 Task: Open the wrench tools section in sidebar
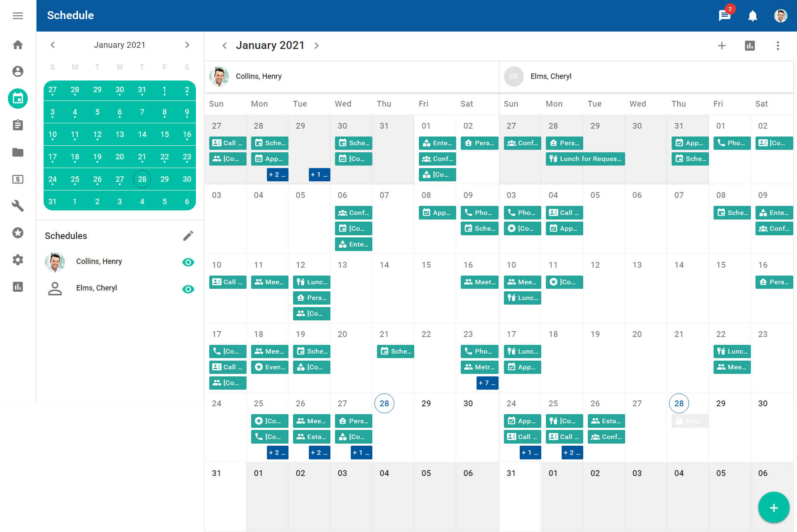pyautogui.click(x=17, y=206)
